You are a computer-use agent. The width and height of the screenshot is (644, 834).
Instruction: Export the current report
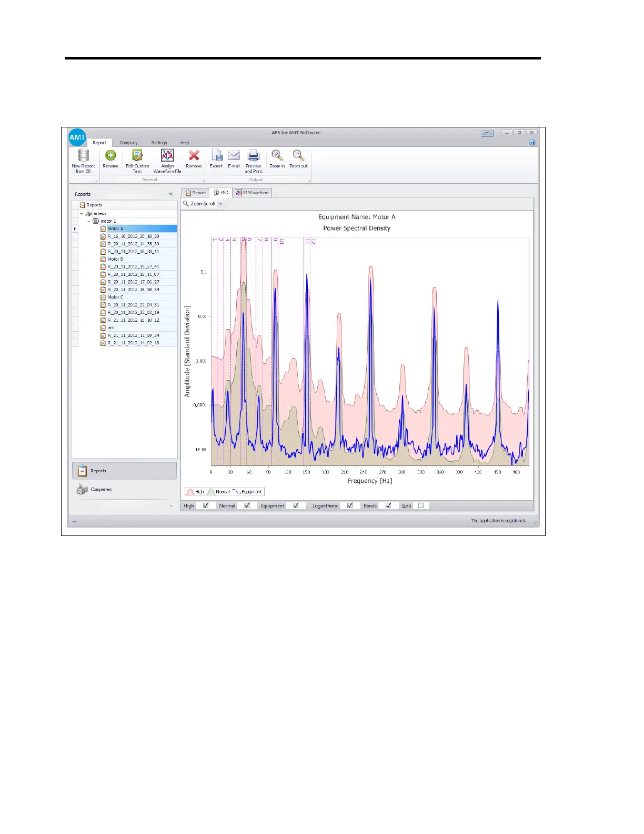click(216, 156)
